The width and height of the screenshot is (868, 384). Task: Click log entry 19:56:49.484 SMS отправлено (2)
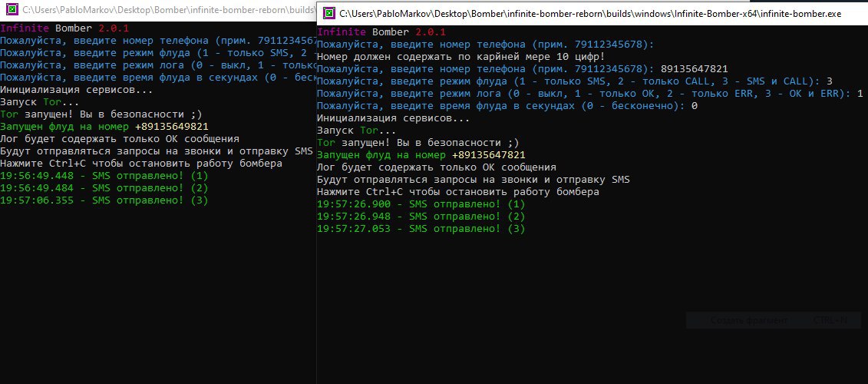point(104,188)
